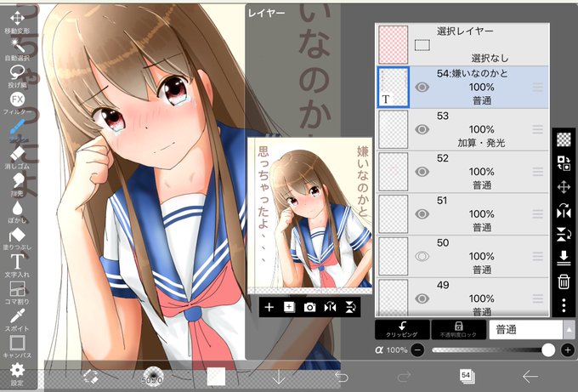Select the Text tool (文字入れ)

tap(17, 266)
